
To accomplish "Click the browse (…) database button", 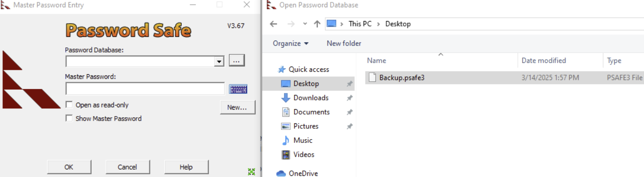I will coord(237,61).
